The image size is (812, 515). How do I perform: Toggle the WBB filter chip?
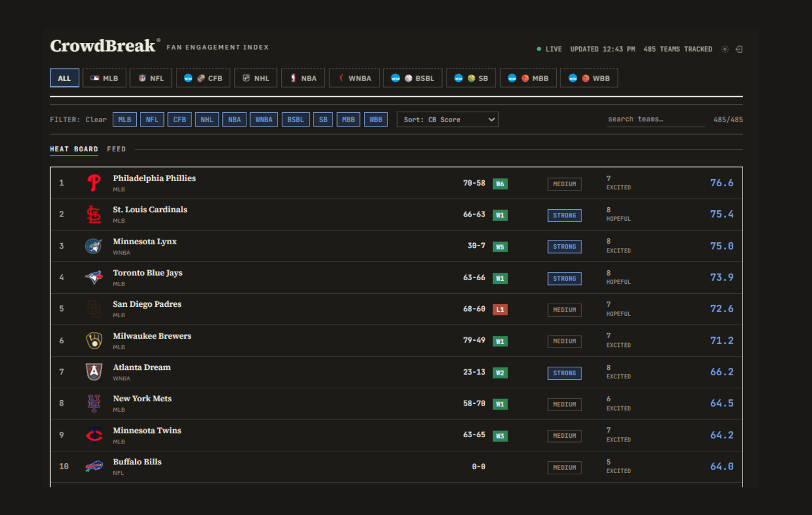pos(376,119)
